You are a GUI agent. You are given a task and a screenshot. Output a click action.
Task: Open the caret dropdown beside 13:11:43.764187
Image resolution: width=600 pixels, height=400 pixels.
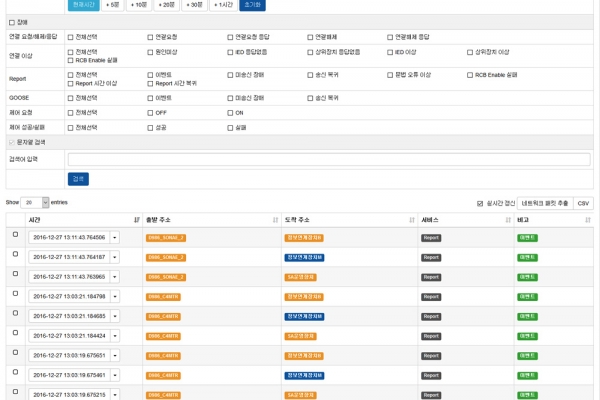(x=114, y=257)
